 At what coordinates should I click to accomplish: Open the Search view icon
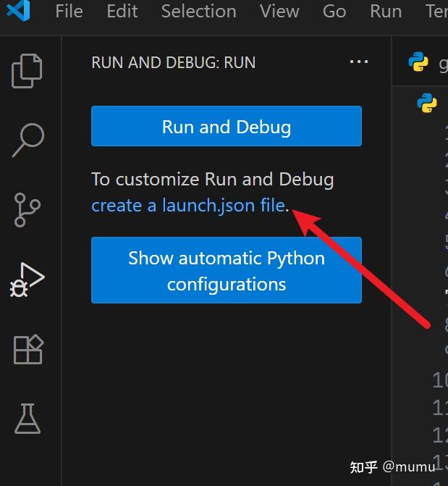[28, 139]
